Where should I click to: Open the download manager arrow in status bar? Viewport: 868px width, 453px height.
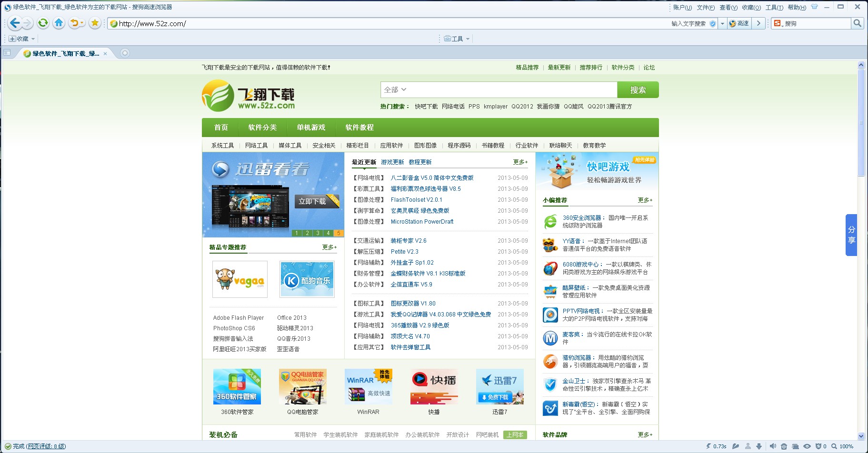click(x=759, y=446)
